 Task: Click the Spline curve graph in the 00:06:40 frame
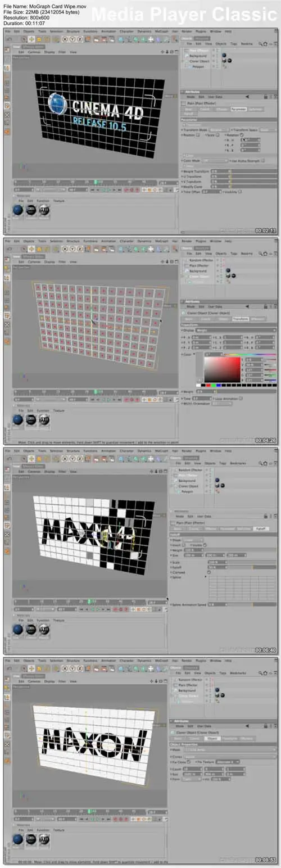tap(242, 588)
